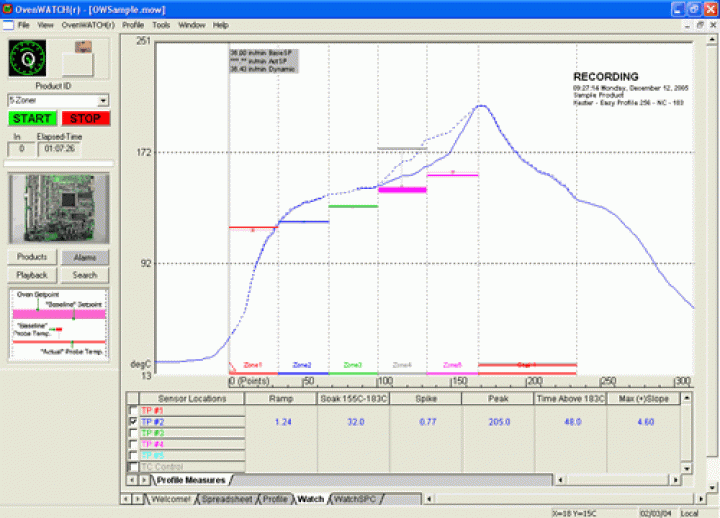This screenshot has width=720, height=518.
Task: Enable the TC Control checkbox
Action: [134, 467]
